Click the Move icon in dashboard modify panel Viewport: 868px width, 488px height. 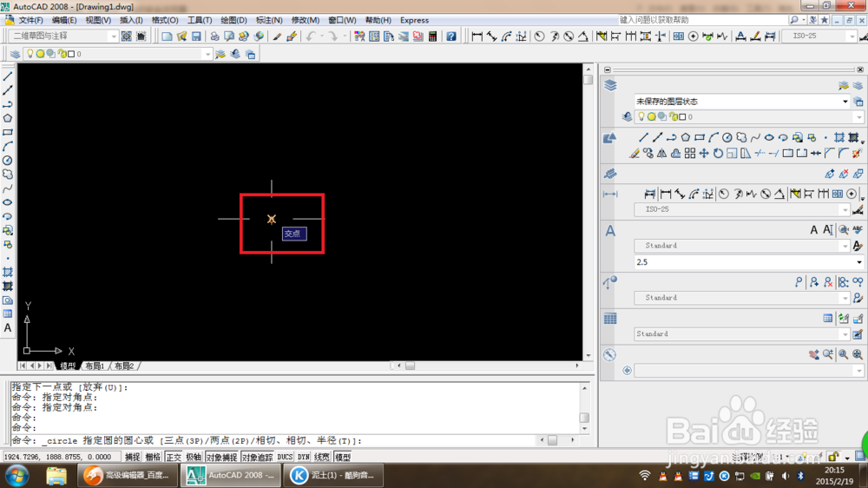(704, 154)
